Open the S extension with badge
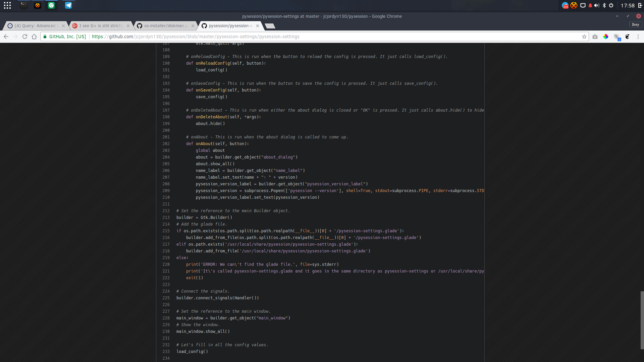644x362 pixels. [617, 37]
